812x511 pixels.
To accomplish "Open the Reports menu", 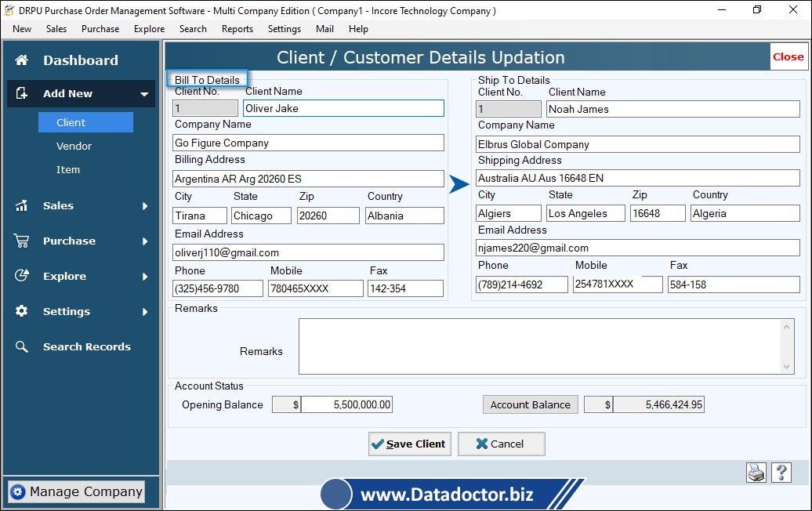I will [237, 29].
